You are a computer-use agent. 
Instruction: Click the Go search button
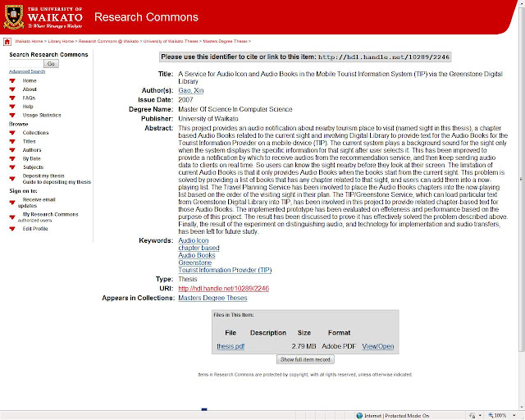[51, 64]
